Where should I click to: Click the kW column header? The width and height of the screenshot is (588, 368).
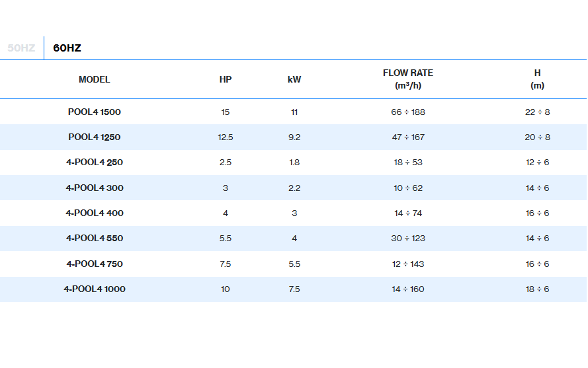coord(294,80)
